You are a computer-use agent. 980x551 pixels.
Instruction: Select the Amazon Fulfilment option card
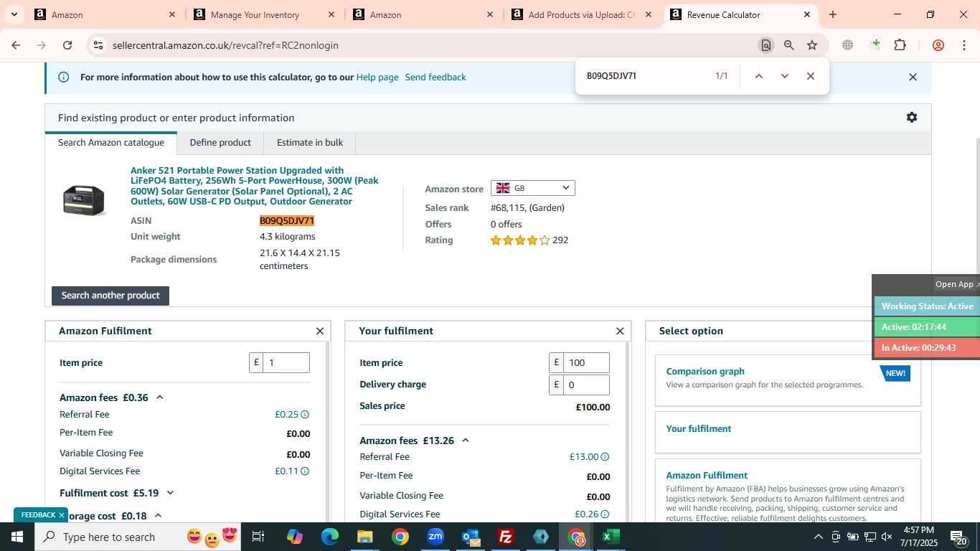[788, 491]
